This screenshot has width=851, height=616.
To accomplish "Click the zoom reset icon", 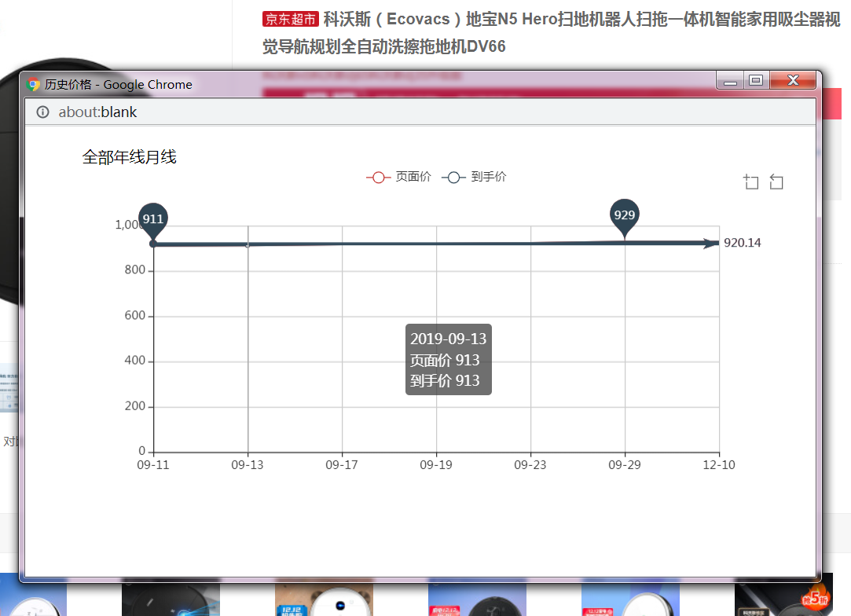I will [x=776, y=182].
